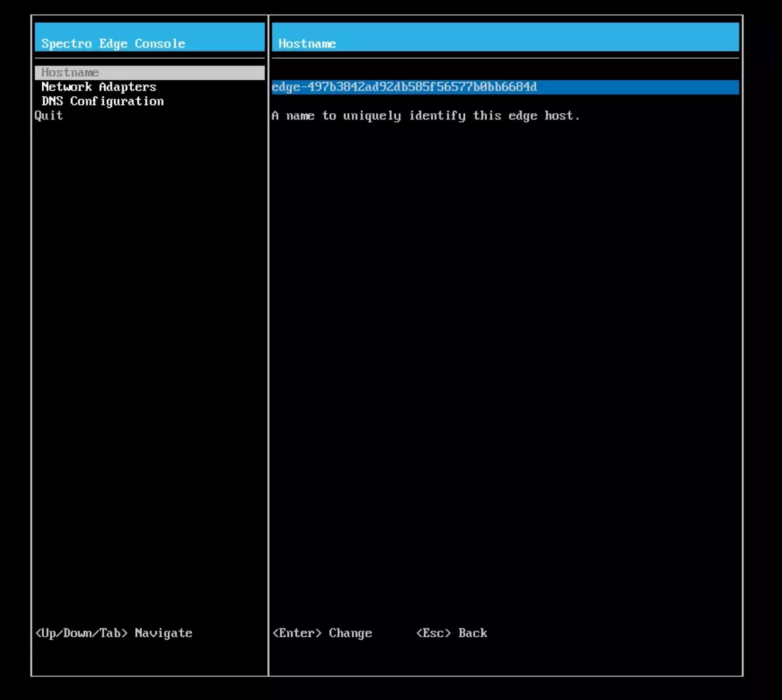Select the Hostname menu entry
The width and height of the screenshot is (782, 700).
tap(149, 73)
